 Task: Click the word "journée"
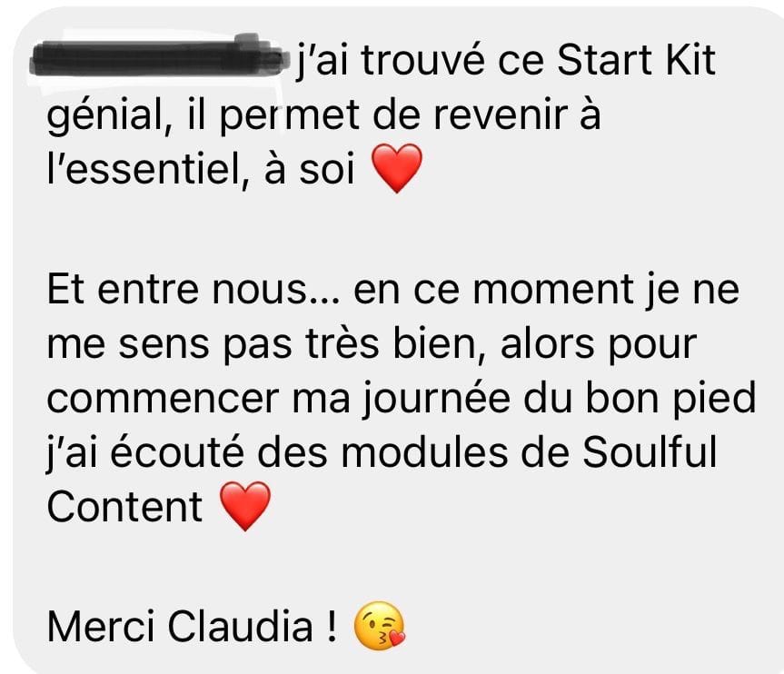tap(435, 400)
